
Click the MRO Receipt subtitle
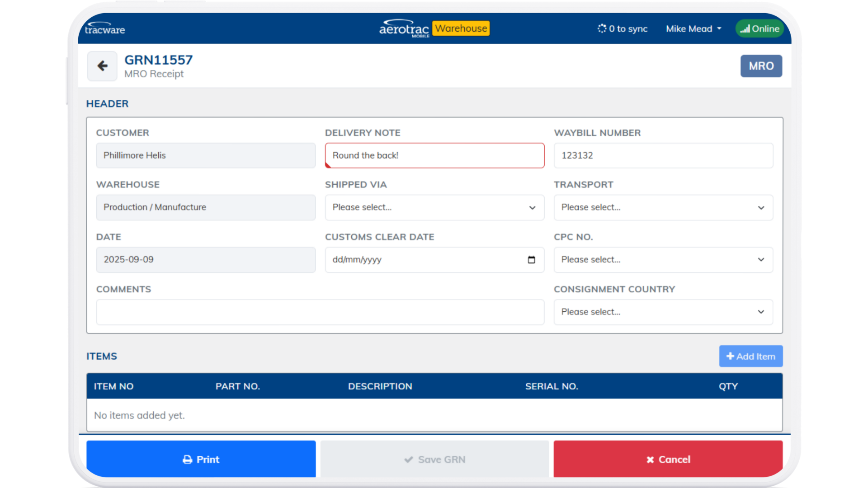tap(154, 74)
